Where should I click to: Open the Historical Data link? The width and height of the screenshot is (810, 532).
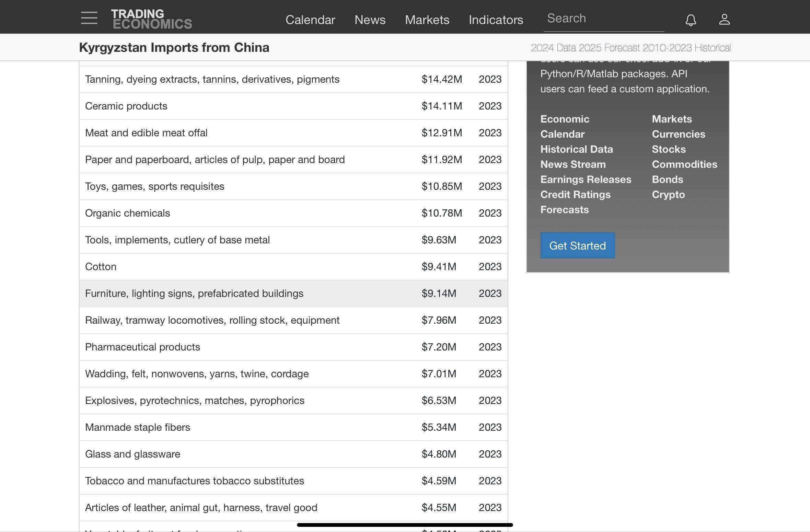pos(576,149)
